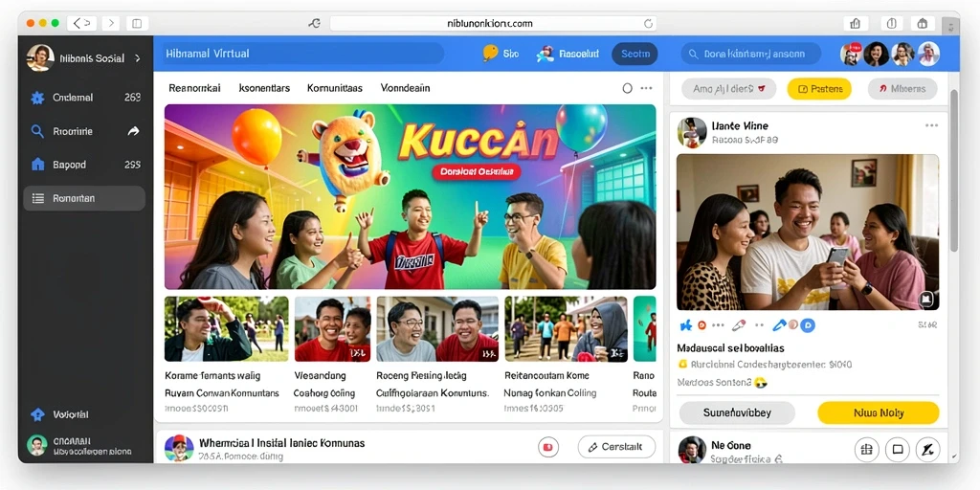Screen dimensions: 980x490
Task: Select the Mhierns filter pill
Action: [902, 89]
